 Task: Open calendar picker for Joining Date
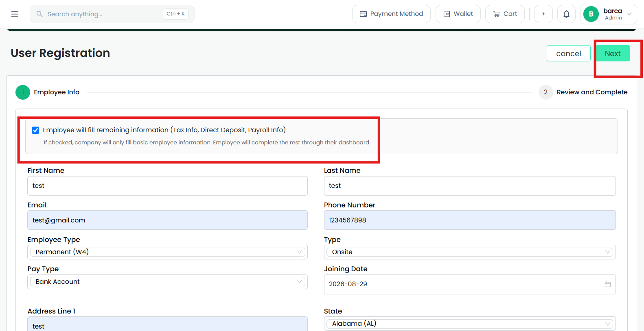pyautogui.click(x=607, y=284)
